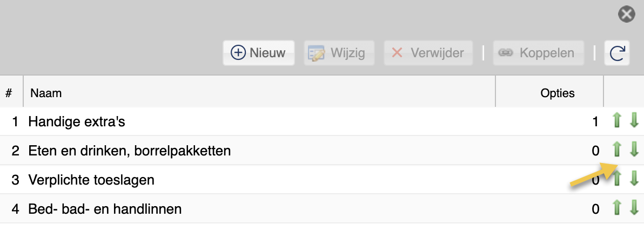Viewport: 644px width, 231px height.
Task: Move Handige extra's row down
Action: (634, 121)
